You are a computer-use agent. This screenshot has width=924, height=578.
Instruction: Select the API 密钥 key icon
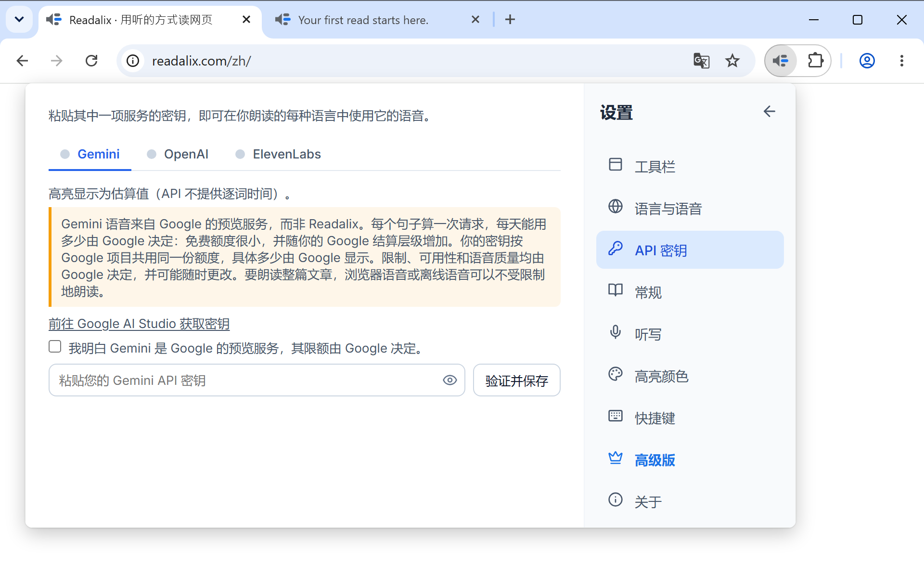(x=616, y=249)
